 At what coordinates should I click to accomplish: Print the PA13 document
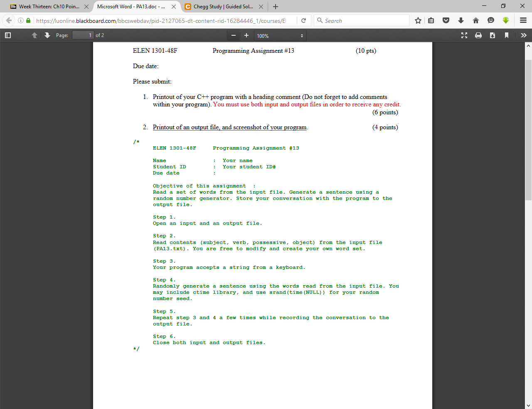point(478,35)
